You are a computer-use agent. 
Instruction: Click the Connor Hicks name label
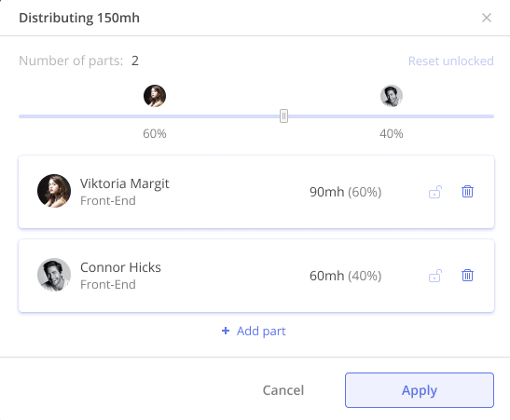coord(120,267)
